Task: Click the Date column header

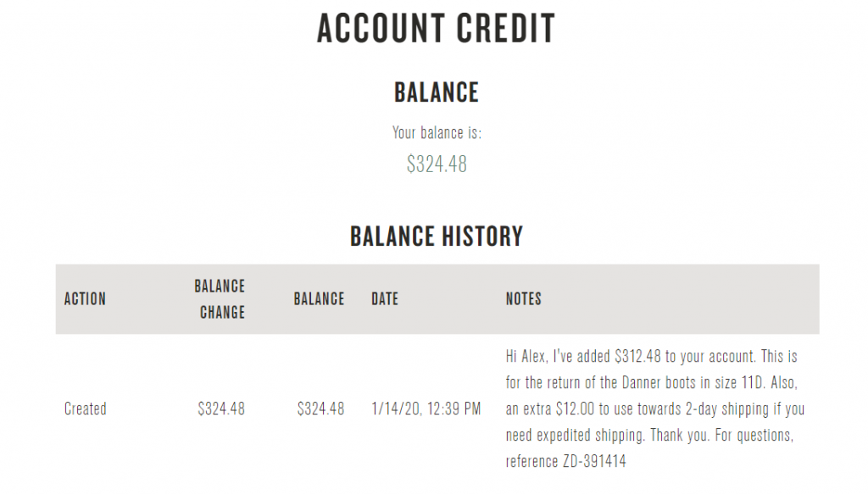Action: coord(385,299)
